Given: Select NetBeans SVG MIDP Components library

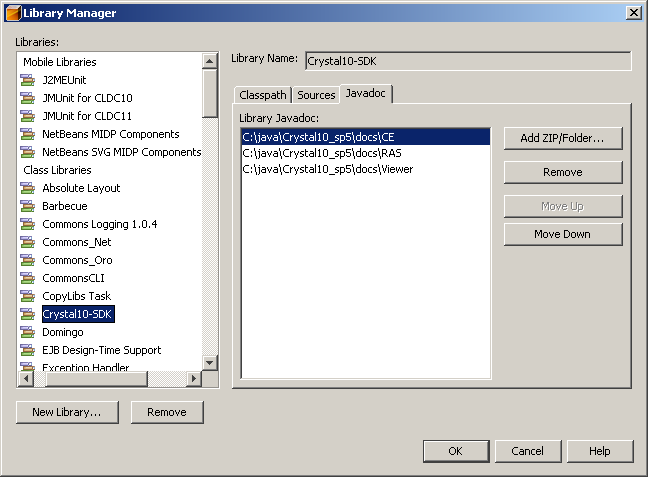Looking at the screenshot, I should pyautogui.click(x=122, y=152).
